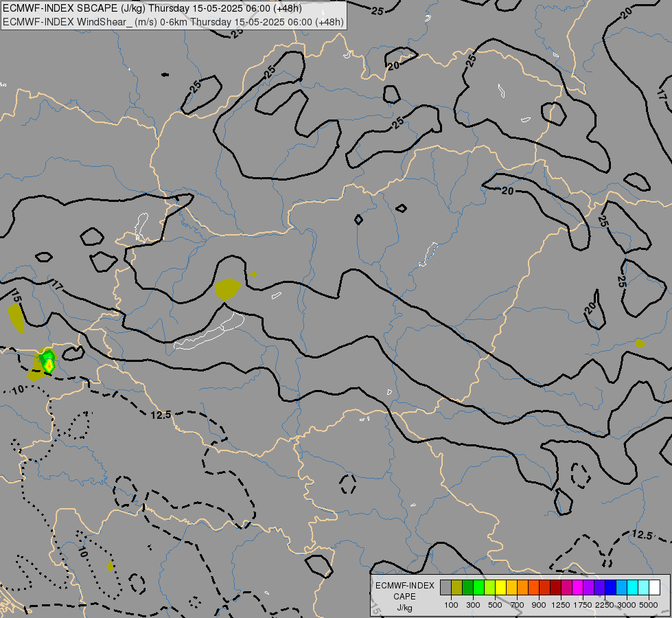This screenshot has width=672, height=618.
Task: Click the legend word 'CAPE'
Action: (x=404, y=597)
